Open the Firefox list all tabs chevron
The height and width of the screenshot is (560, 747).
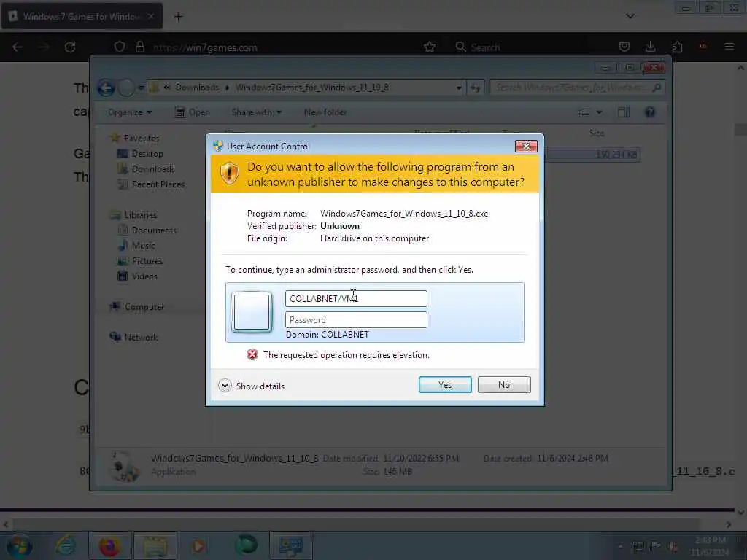tap(630, 16)
